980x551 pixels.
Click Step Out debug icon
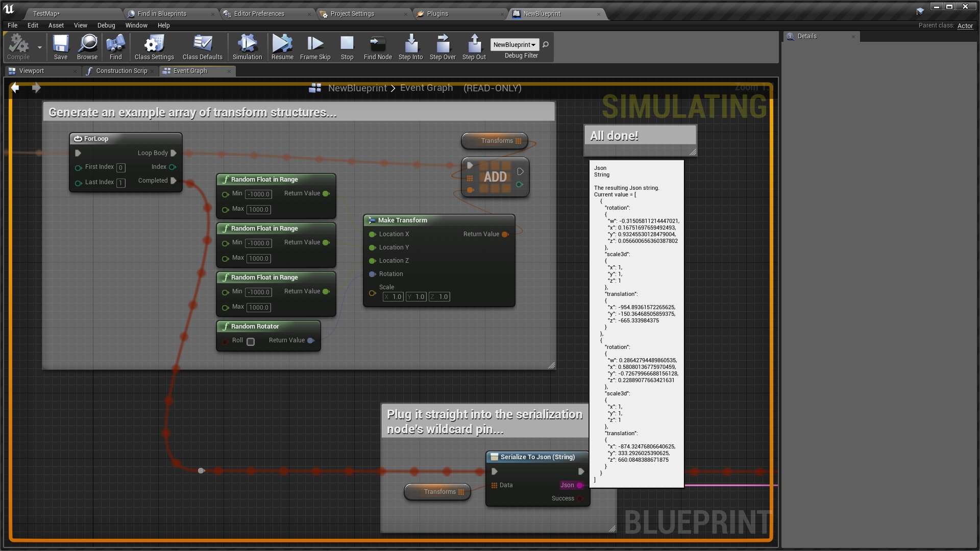474,47
